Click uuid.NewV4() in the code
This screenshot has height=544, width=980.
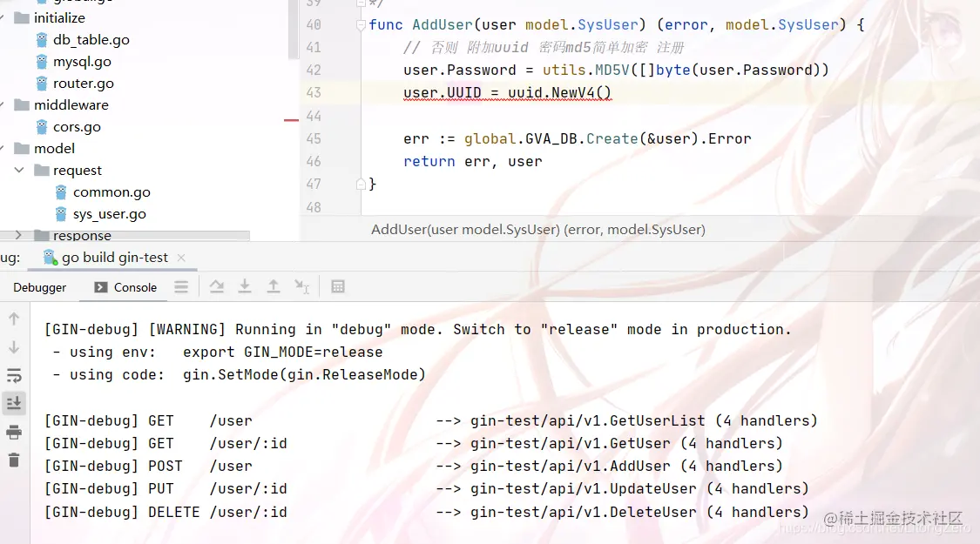click(x=559, y=93)
